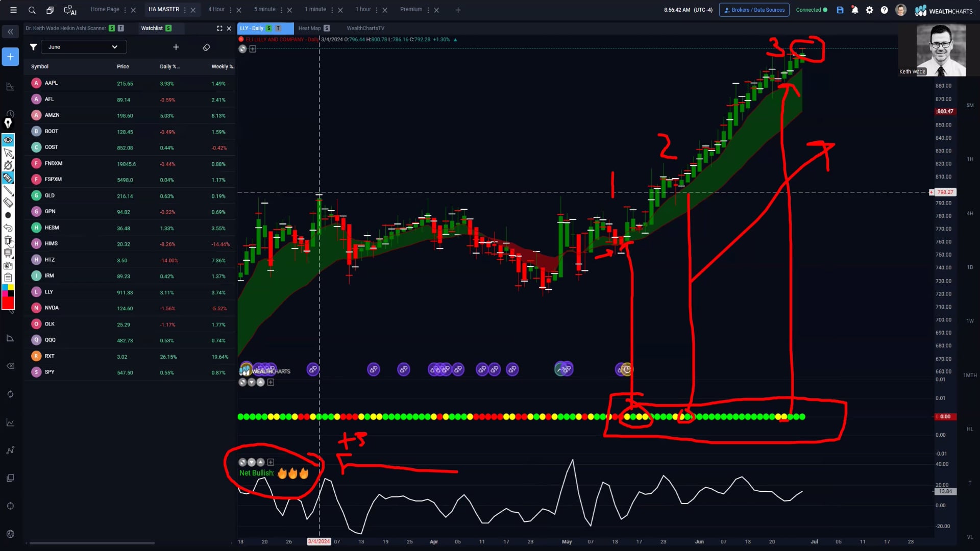980x551 pixels.
Task: Click Brokers / Data Sources button
Action: [x=754, y=10]
